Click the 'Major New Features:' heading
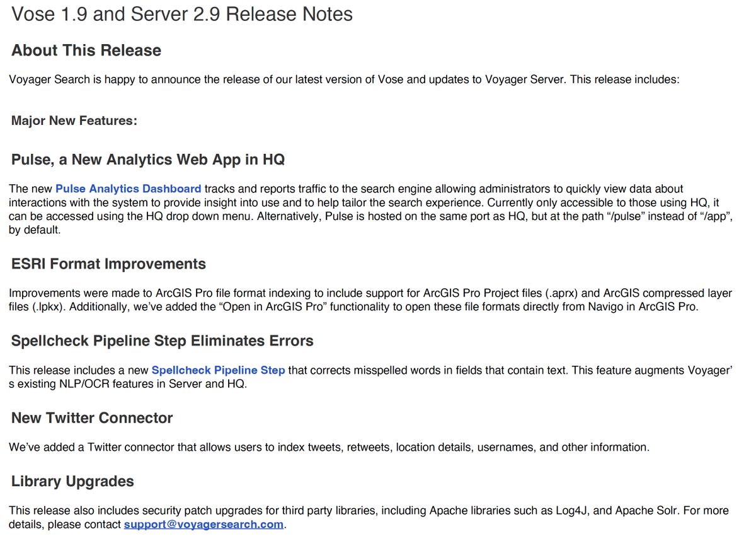The image size is (756, 536). click(x=74, y=120)
